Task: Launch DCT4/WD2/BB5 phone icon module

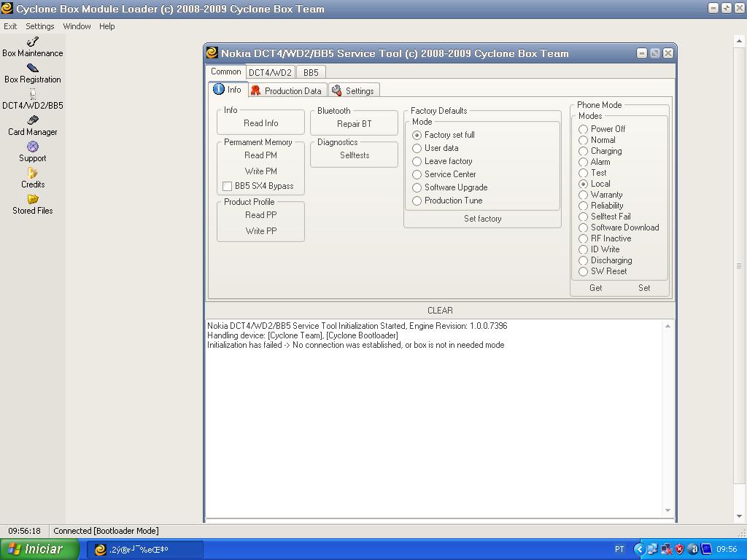Action: pos(32,94)
